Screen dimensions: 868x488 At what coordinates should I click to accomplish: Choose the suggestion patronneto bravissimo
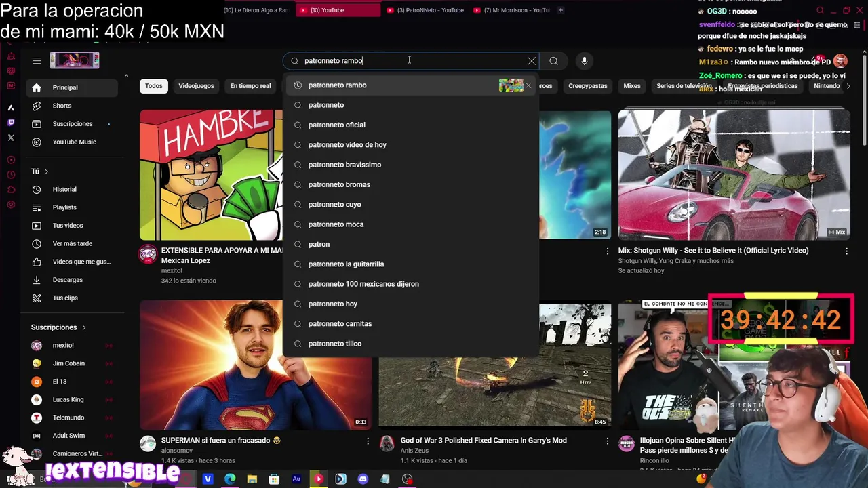(x=411, y=165)
